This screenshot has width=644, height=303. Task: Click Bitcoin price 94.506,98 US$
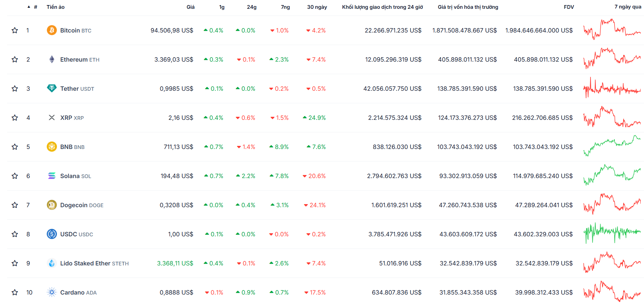click(172, 30)
